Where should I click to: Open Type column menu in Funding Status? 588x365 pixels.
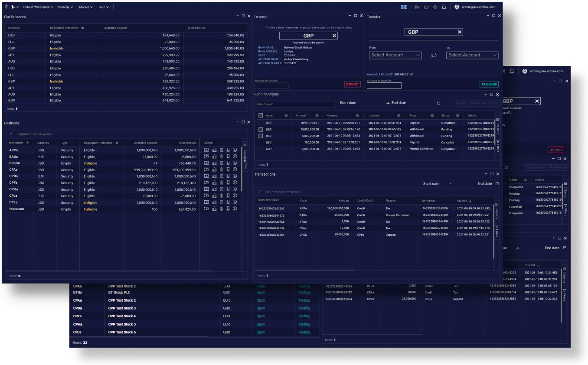(432, 116)
